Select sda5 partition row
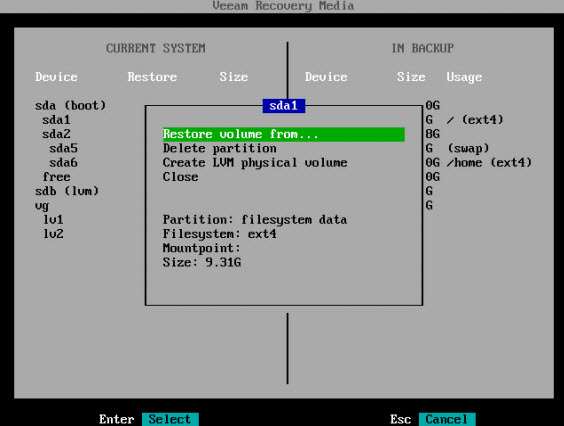This screenshot has width=564, height=426. coord(63,148)
